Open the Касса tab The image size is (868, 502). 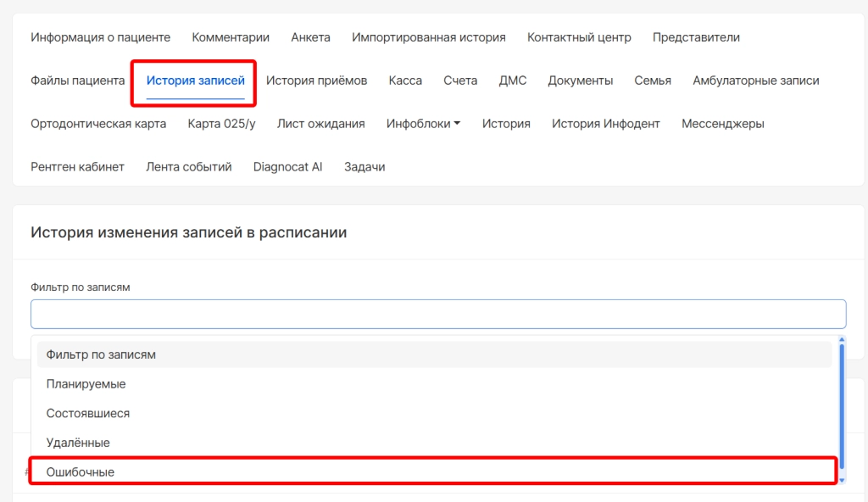tap(405, 81)
